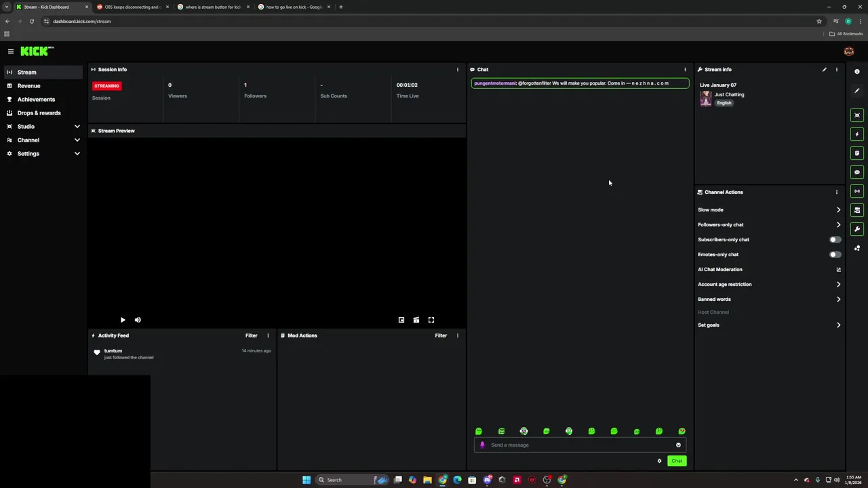
Task: Click the green Chat send button
Action: [677, 461]
